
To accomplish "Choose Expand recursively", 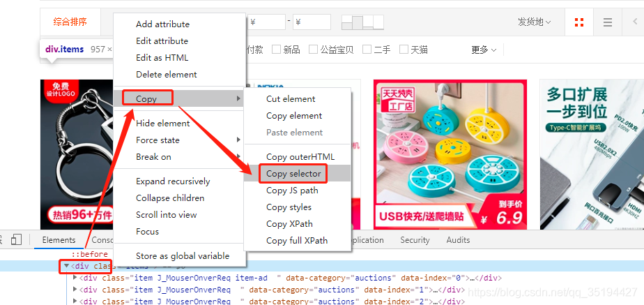I will point(180,181).
